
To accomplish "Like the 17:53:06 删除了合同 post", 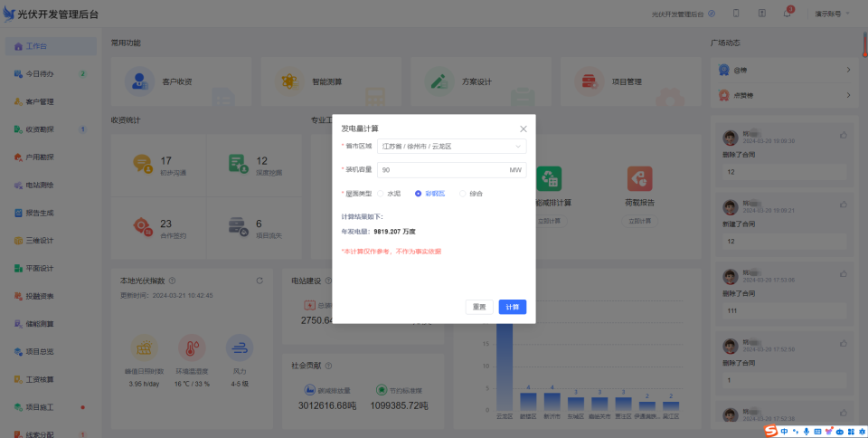I will click(843, 273).
